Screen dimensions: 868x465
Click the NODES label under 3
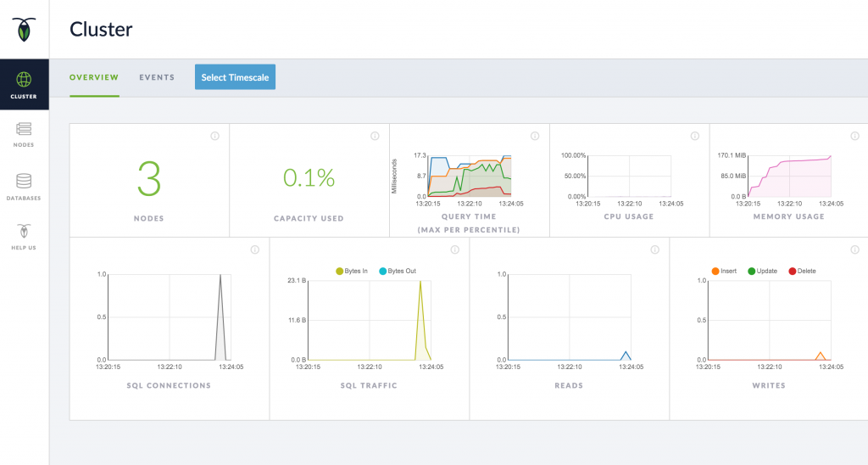[x=149, y=218]
